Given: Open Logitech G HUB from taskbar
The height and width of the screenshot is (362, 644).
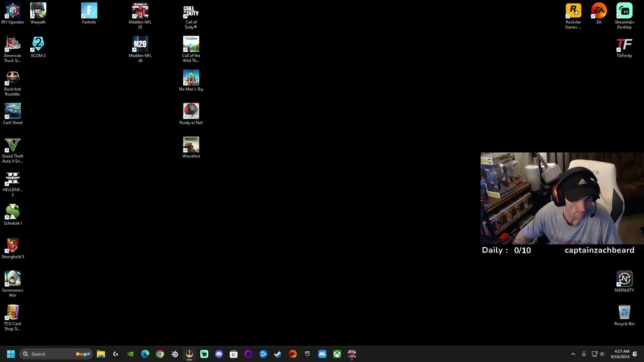Looking at the screenshot, I should coord(116,354).
